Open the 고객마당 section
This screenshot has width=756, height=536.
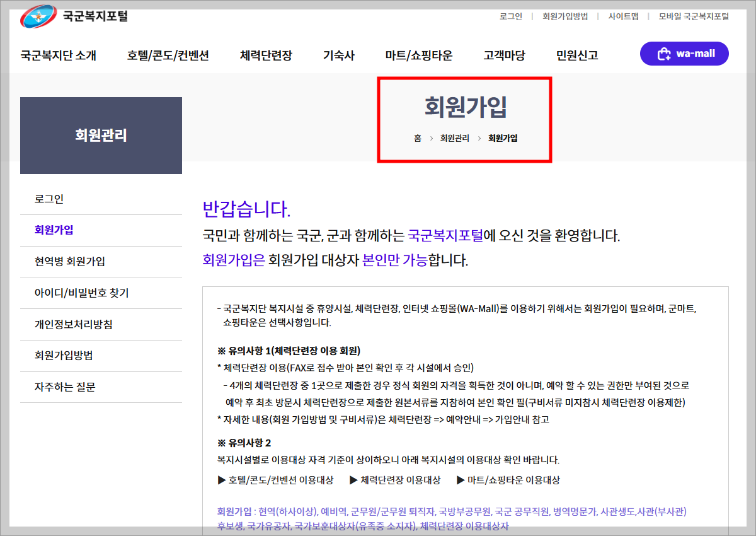click(x=503, y=55)
